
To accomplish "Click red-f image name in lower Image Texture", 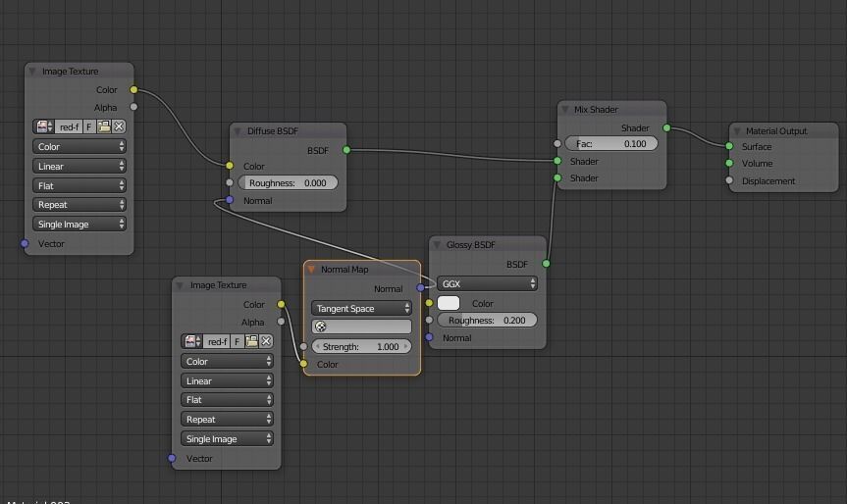I will [217, 341].
